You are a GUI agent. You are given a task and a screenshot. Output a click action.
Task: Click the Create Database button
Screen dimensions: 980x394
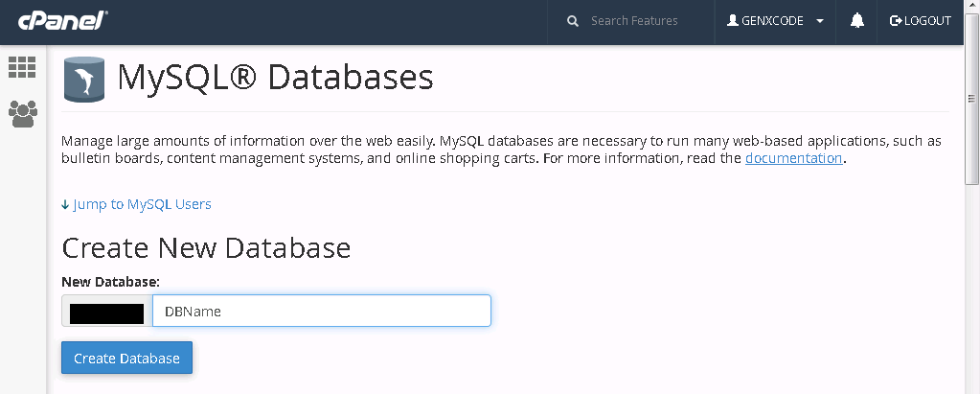tap(126, 358)
